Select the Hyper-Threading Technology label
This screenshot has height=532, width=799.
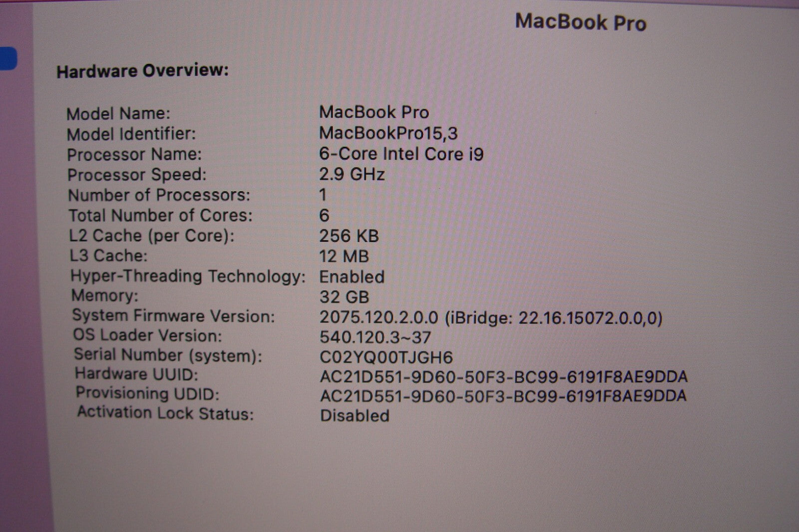[188, 276]
